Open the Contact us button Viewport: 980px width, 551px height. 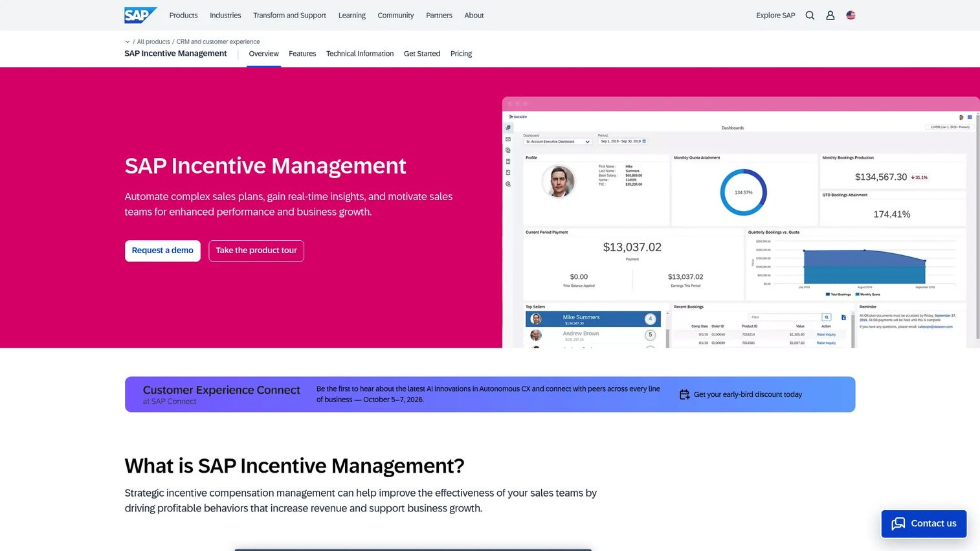pos(924,524)
